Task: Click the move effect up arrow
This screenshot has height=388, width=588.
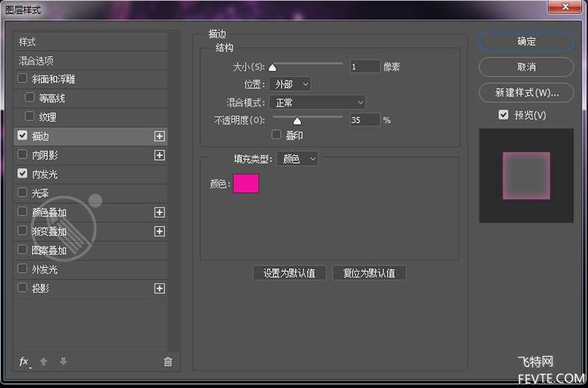Action: click(x=43, y=362)
